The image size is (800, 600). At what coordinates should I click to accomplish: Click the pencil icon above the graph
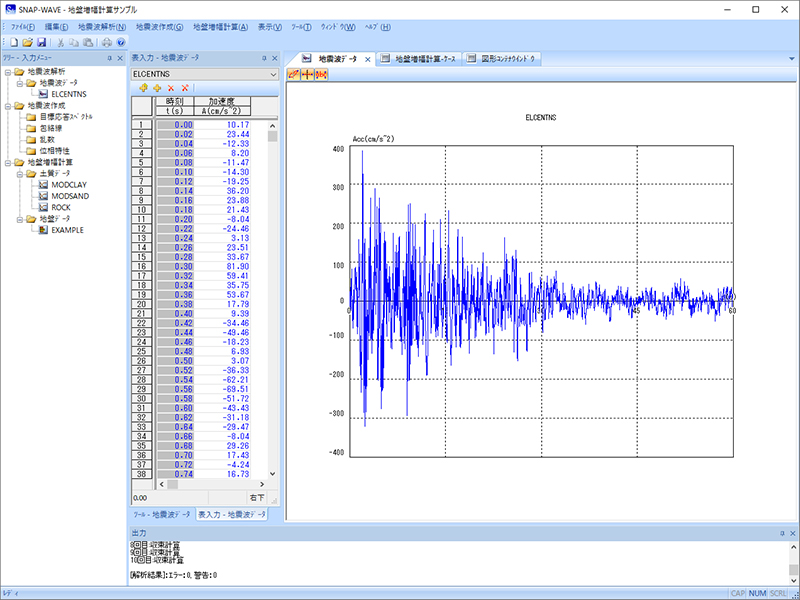294,75
